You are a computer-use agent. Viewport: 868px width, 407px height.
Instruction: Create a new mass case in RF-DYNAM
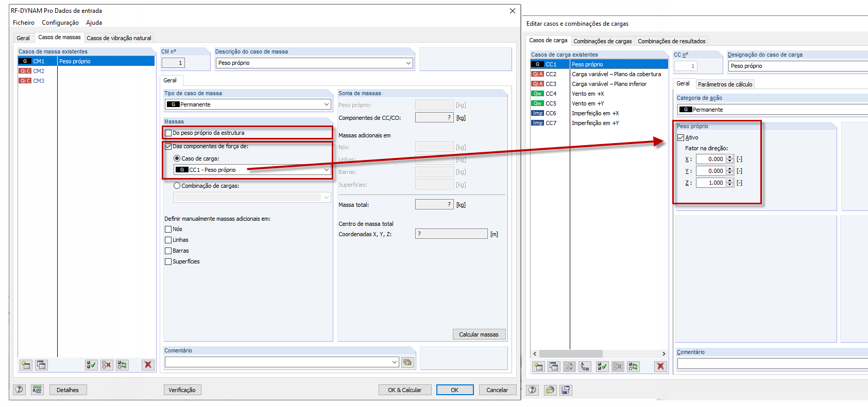(x=26, y=365)
